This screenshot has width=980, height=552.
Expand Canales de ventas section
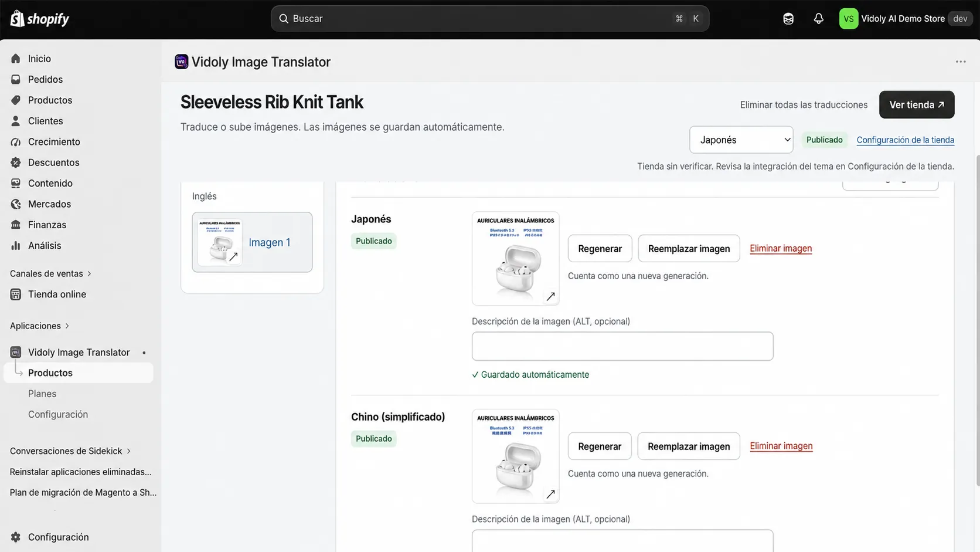[x=50, y=273]
